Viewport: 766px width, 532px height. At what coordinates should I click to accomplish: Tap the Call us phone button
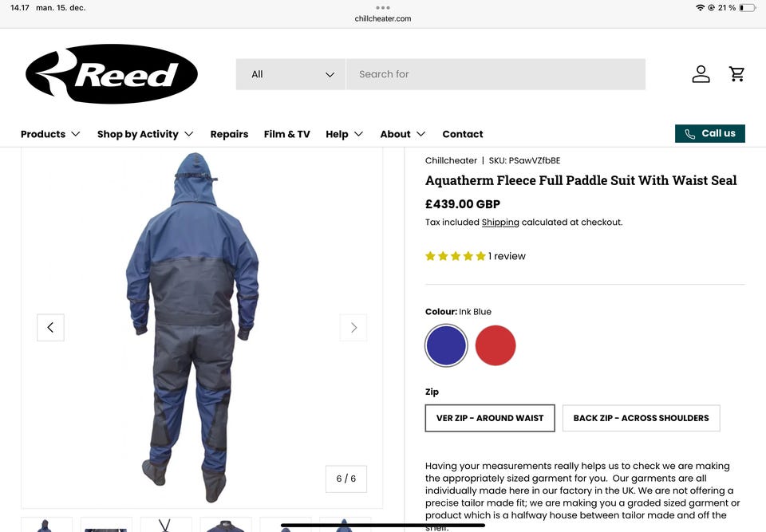click(710, 133)
